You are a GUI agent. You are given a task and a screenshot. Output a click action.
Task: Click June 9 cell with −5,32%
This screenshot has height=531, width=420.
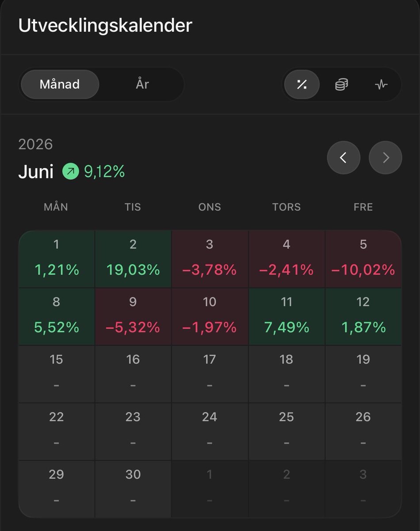[133, 316]
